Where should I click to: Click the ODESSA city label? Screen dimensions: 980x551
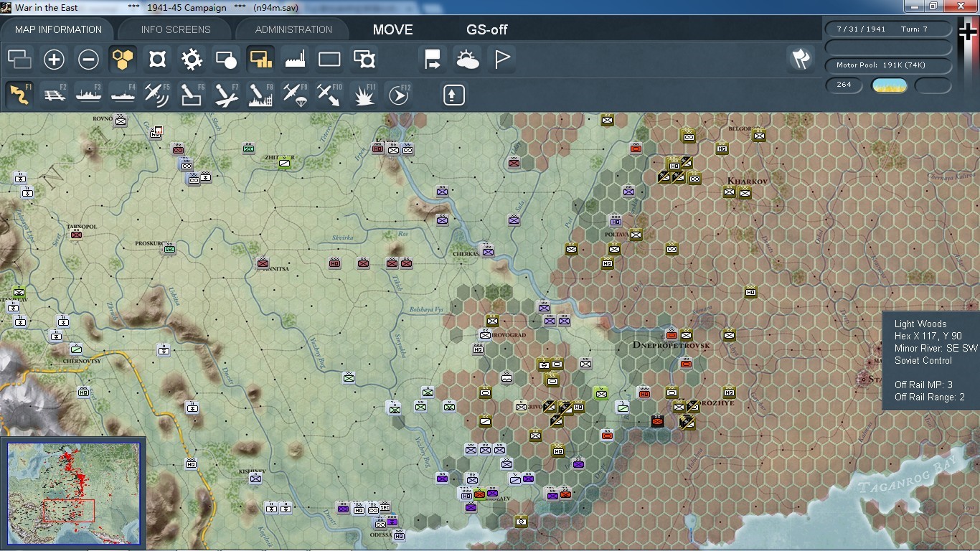[381, 534]
